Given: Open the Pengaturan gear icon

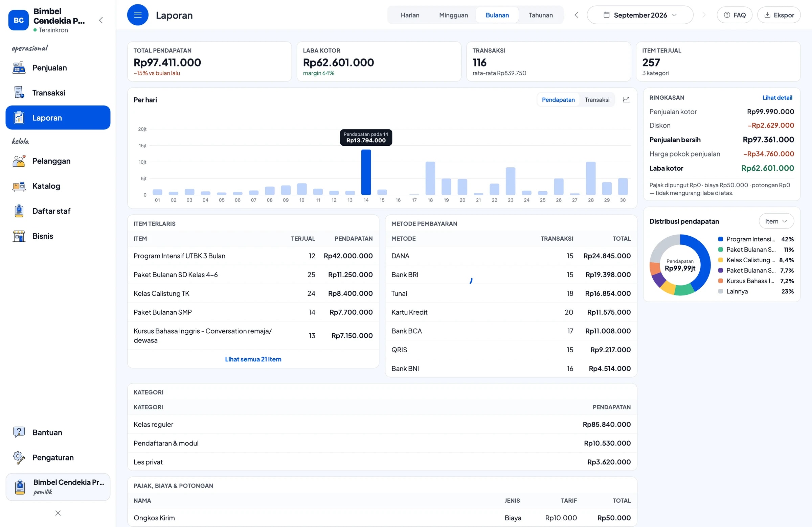Looking at the screenshot, I should (19, 457).
